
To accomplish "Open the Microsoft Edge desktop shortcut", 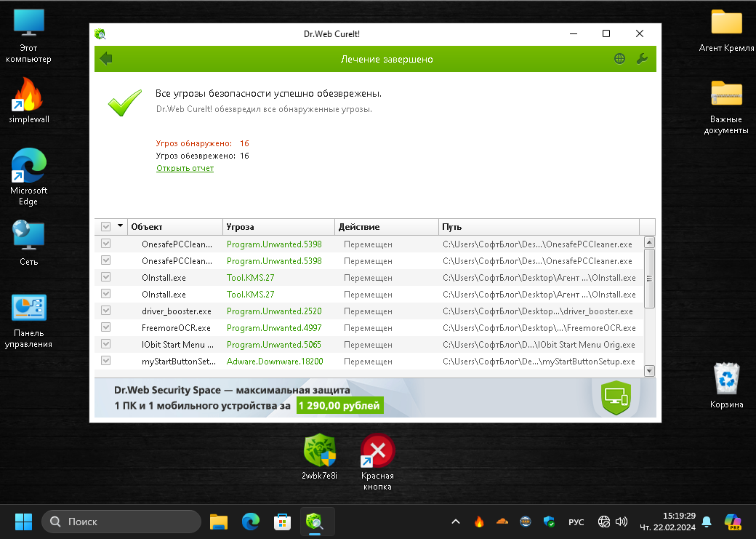I will (28, 177).
